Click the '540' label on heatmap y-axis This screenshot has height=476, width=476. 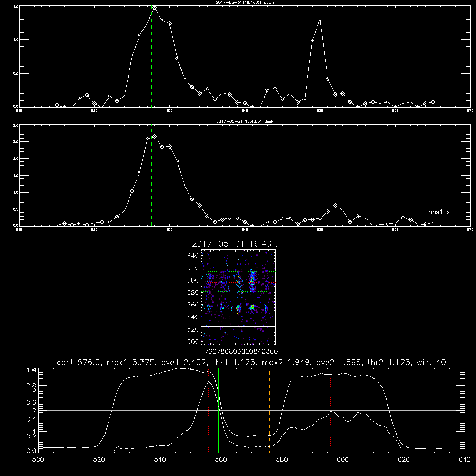pyautogui.click(x=193, y=317)
